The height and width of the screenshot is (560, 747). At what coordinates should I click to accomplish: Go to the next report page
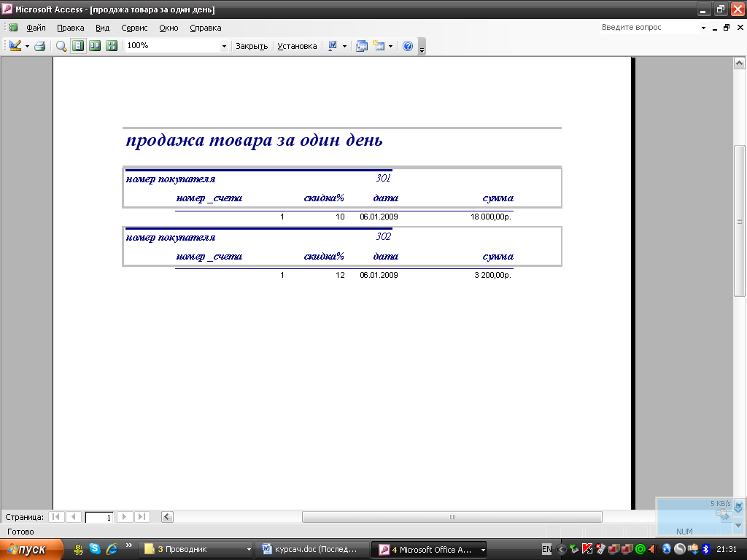pos(124,517)
